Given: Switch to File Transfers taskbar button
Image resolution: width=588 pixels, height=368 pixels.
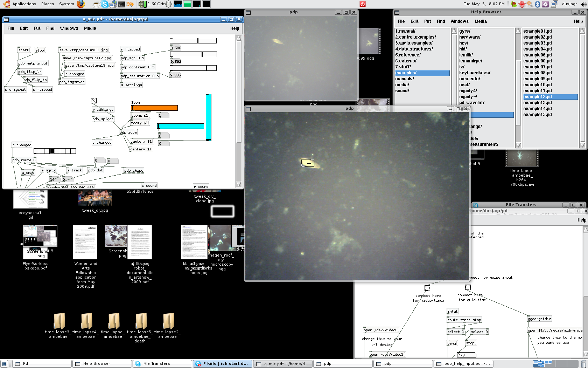Looking at the screenshot, I should point(162,364).
